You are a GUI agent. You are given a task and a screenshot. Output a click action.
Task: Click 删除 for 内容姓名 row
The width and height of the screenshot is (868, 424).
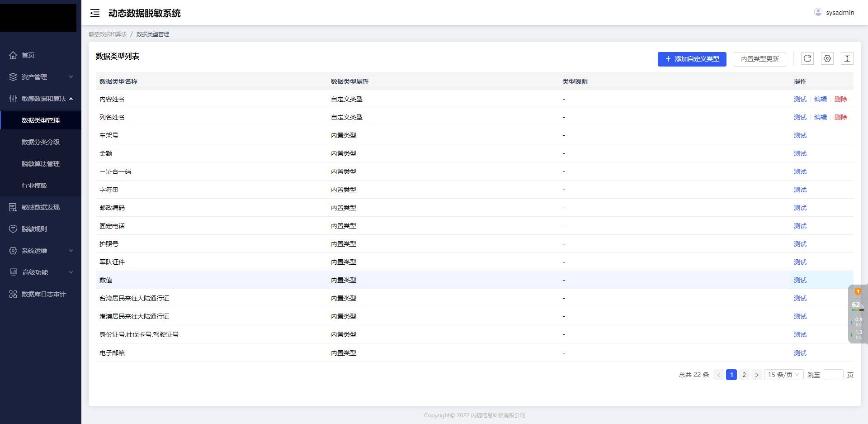pos(841,99)
